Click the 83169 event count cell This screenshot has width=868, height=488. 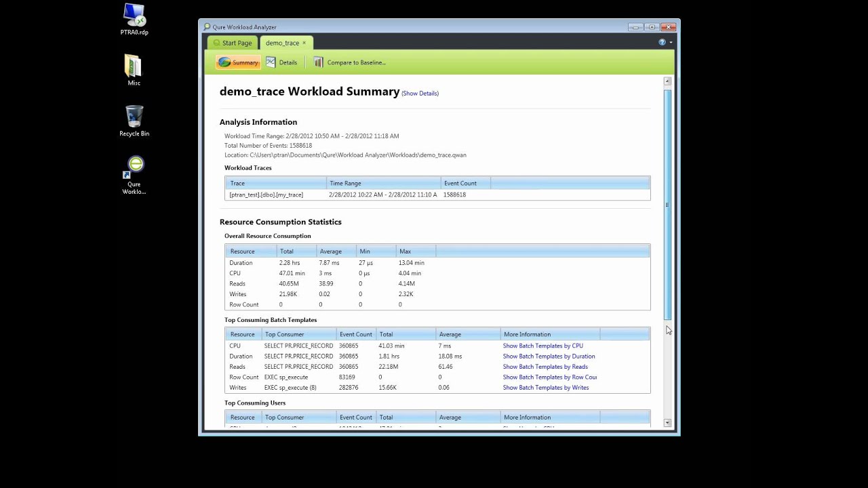tap(347, 378)
